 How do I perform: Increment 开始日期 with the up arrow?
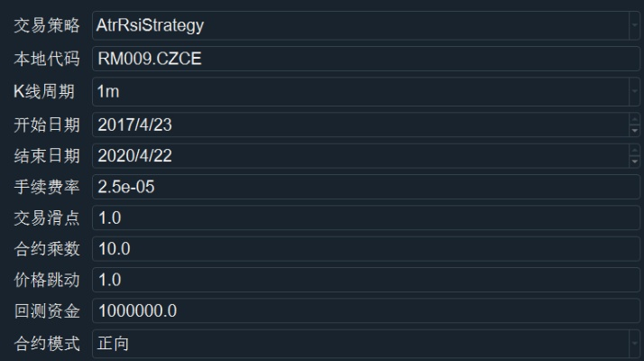click(634, 119)
